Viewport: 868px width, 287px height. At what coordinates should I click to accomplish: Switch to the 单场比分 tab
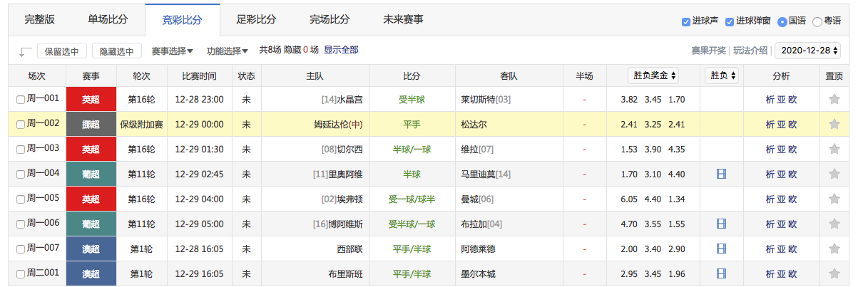point(108,20)
